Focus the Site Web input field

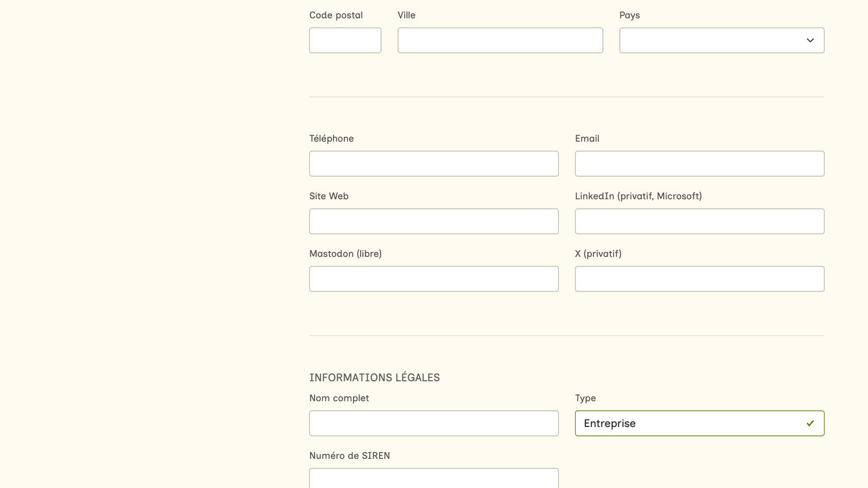pos(433,221)
